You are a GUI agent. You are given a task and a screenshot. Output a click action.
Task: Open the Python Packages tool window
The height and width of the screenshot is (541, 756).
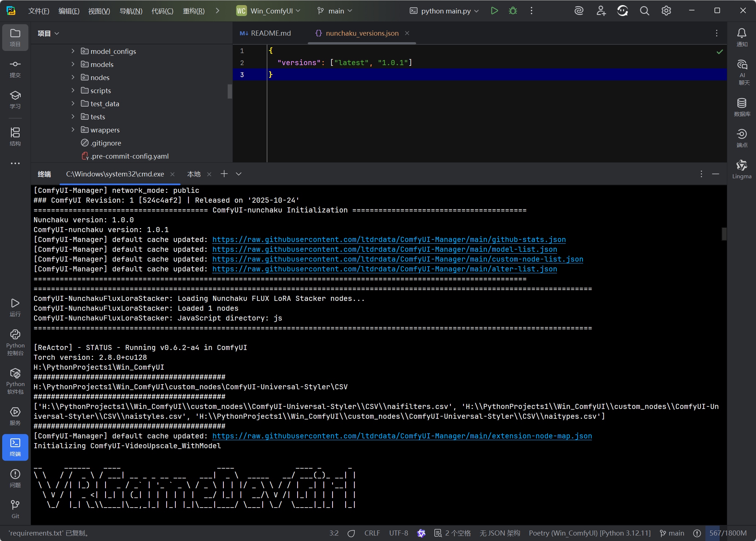(15, 381)
